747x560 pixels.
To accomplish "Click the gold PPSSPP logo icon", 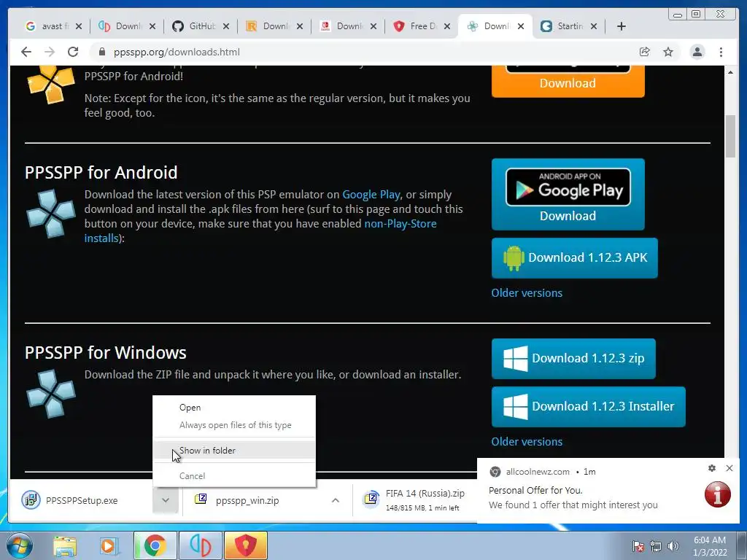I will (x=50, y=85).
